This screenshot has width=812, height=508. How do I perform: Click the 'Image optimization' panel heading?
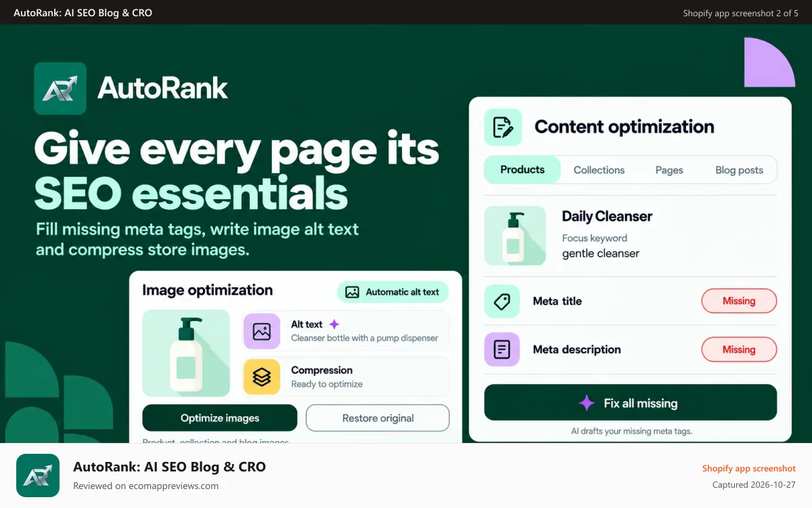(x=207, y=291)
